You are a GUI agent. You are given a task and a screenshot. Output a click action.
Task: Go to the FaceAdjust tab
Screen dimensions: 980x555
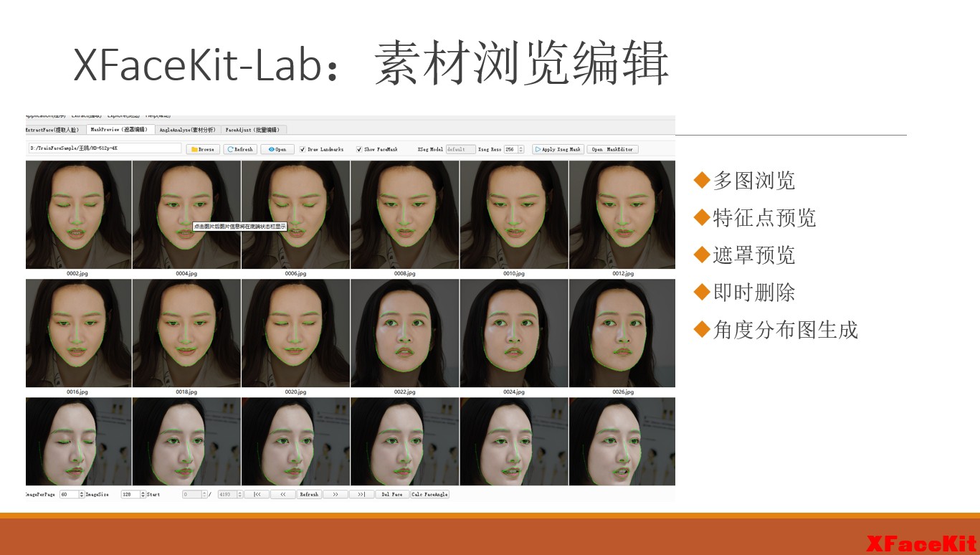pyautogui.click(x=254, y=130)
